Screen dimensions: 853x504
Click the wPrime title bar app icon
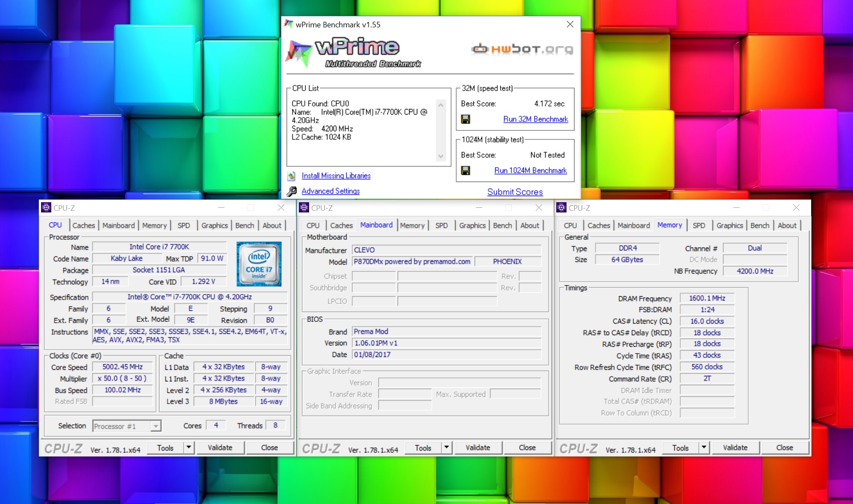tap(289, 24)
